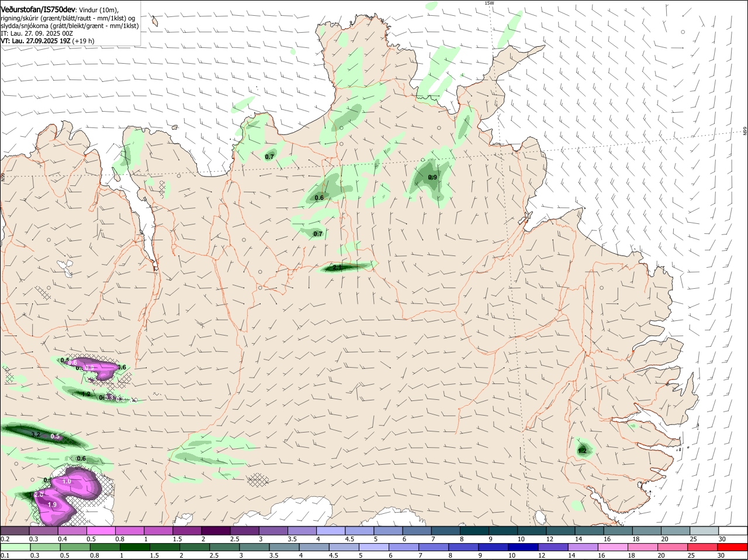Pick the 1 darkest green swatch in the lower legend row
This screenshot has height=560, width=748.
pos(135,547)
